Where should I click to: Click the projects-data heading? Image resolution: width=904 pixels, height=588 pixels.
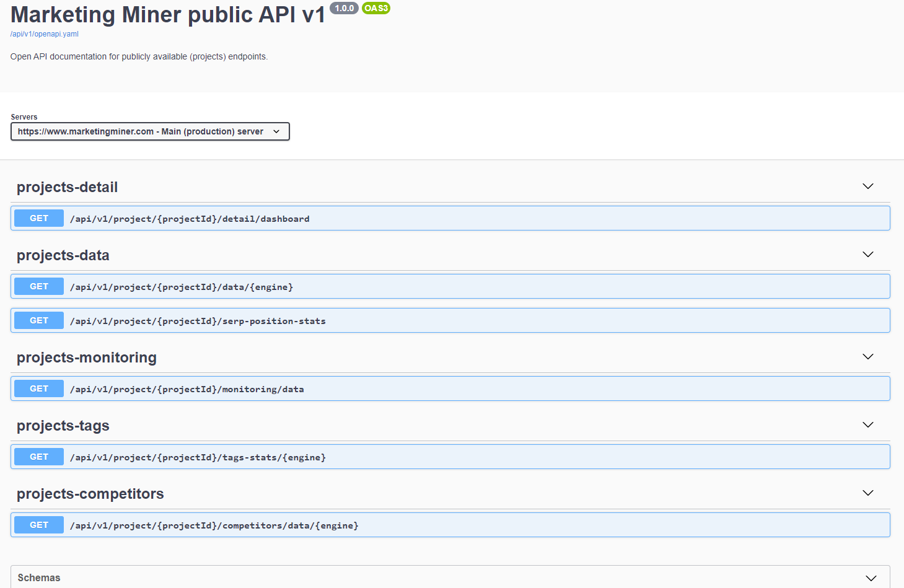click(63, 255)
